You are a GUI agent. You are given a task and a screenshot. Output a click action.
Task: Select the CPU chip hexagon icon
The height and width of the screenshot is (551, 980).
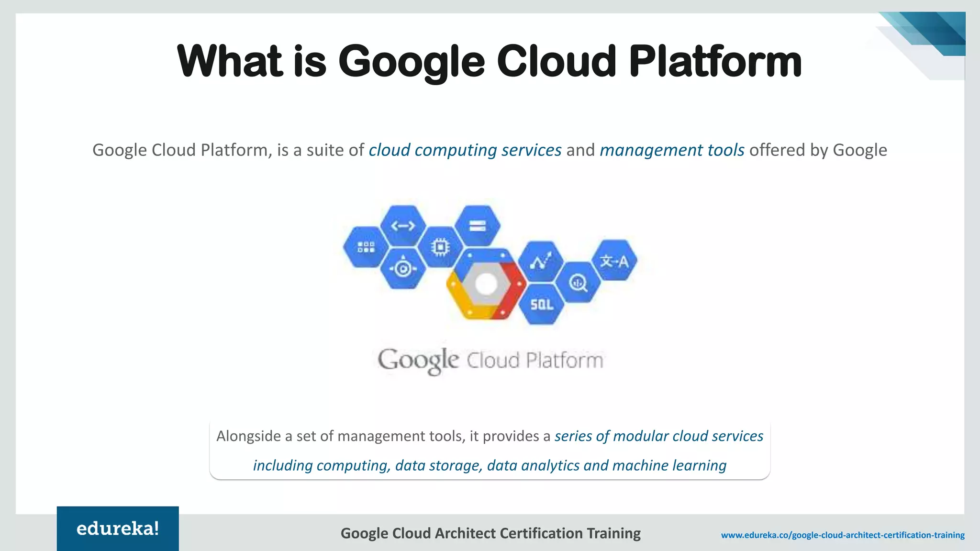pyautogui.click(x=440, y=247)
